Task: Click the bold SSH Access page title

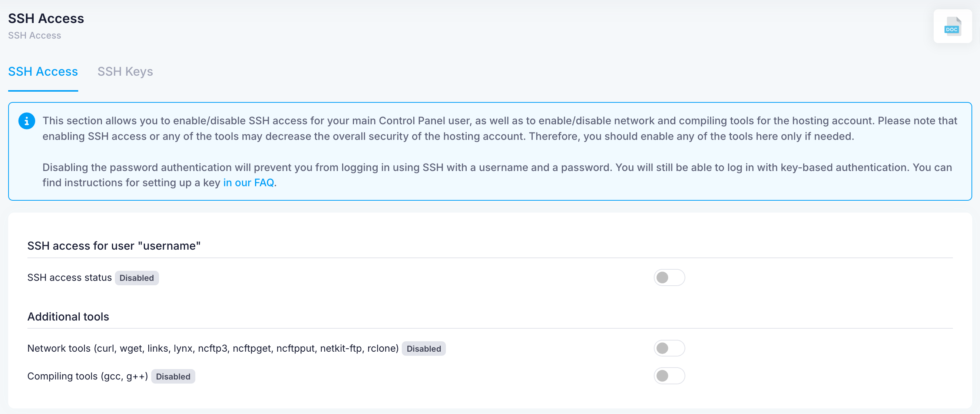Action: (x=46, y=18)
